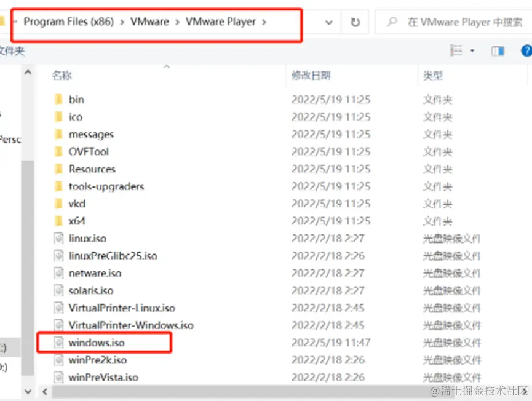
Task: Select the OVFTool folder icon
Action: (58, 151)
